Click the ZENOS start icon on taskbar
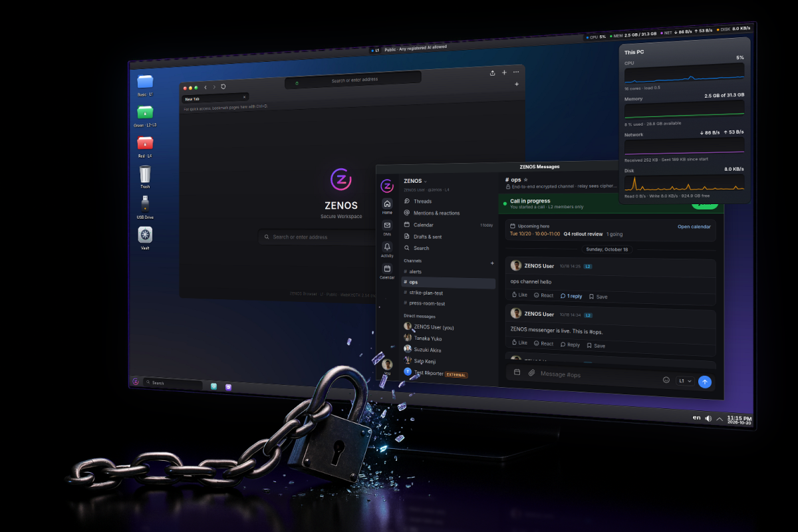This screenshot has height=532, width=798. tap(136, 381)
